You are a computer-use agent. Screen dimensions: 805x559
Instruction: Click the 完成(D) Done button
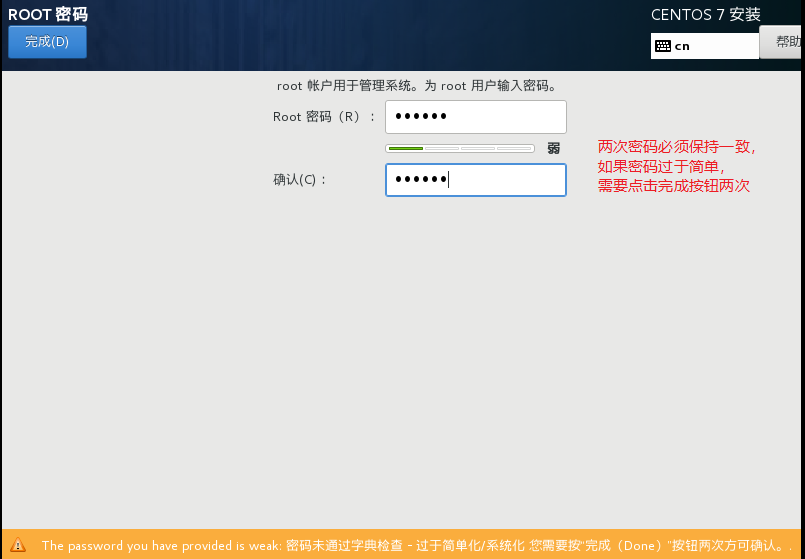[47, 42]
